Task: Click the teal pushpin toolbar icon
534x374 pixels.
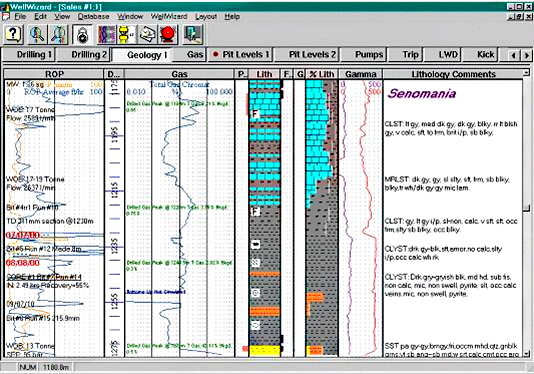Action: 193,34
